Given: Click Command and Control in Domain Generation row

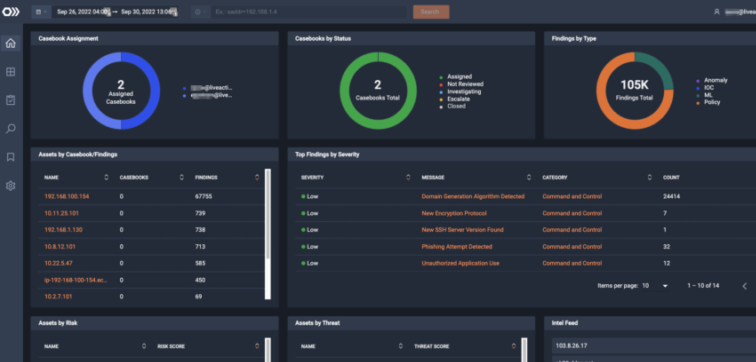Looking at the screenshot, I should pos(572,197).
